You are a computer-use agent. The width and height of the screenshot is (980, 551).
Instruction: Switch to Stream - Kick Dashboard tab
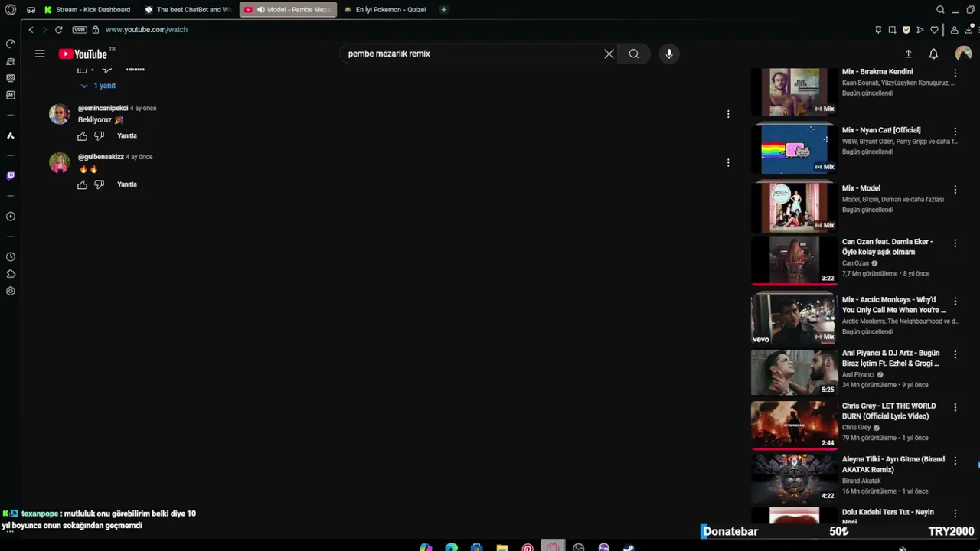[x=88, y=10]
